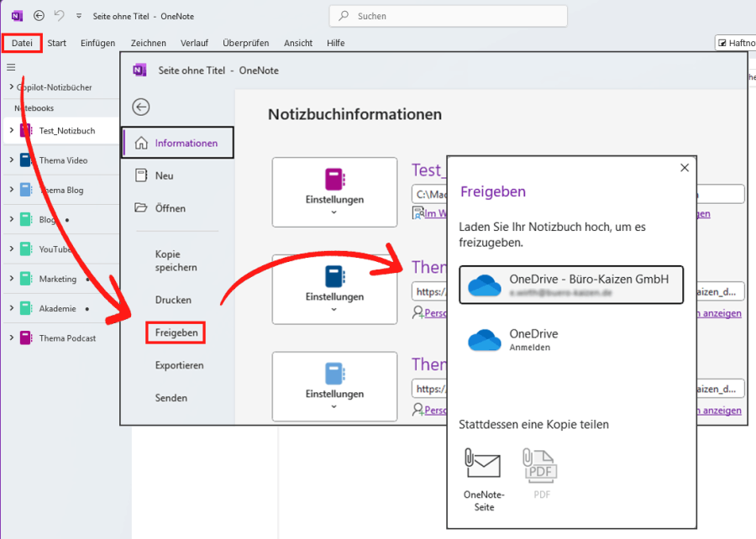
Task: Click the Marketing notebook icon
Action: 26,279
